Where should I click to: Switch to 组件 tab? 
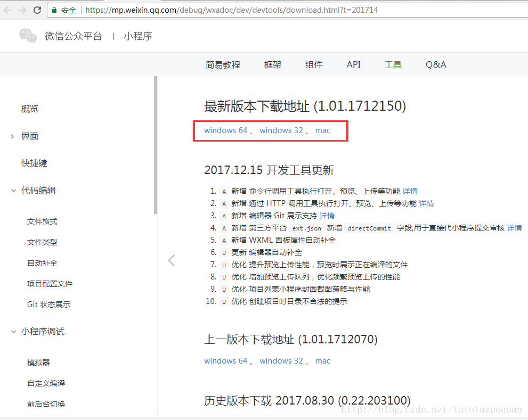coord(314,64)
